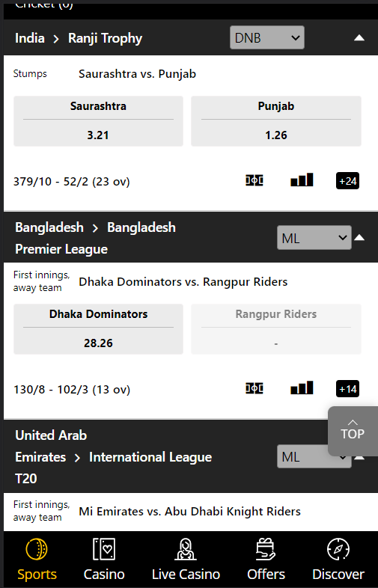Select Dhaka Dominators odds 28.26

point(98,329)
